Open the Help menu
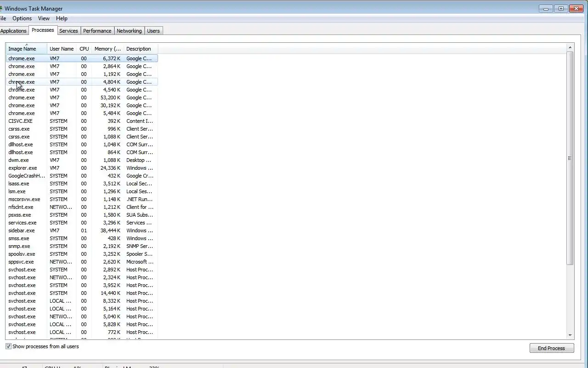Screen dimensions: 588x368 coord(62,18)
